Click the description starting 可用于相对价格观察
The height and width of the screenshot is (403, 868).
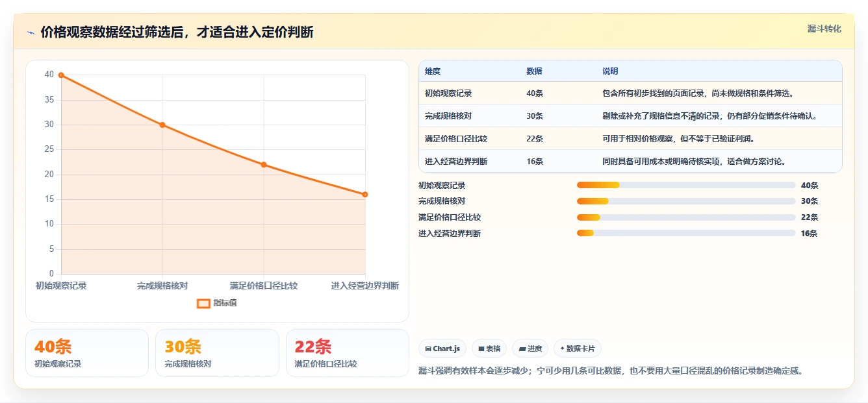[678, 139]
